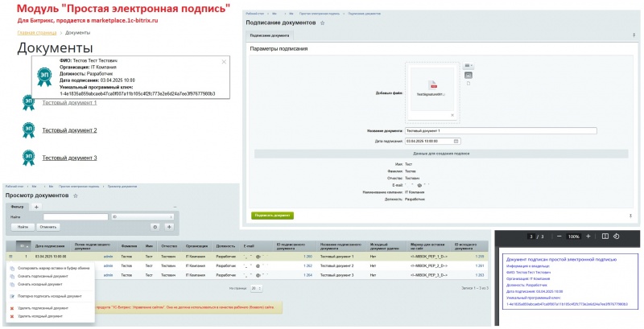This screenshot has height=329, width=644.
Task: Zoom in in PDF viewer
Action: [588, 236]
